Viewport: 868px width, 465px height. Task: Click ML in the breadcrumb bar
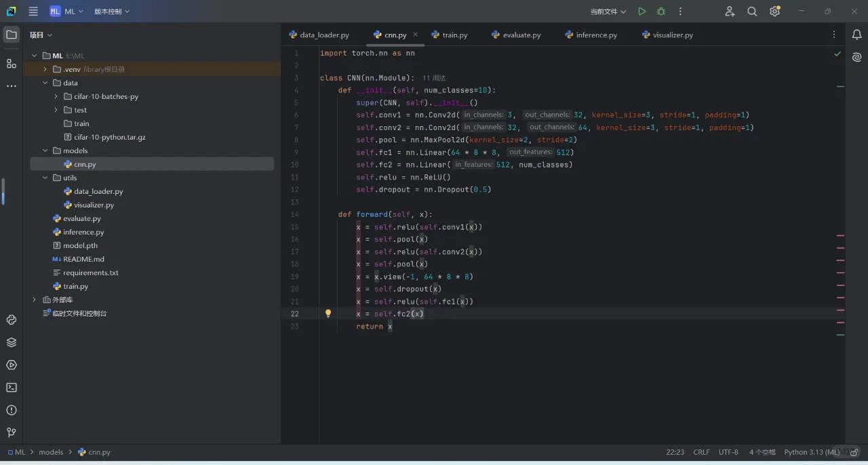[16, 452]
